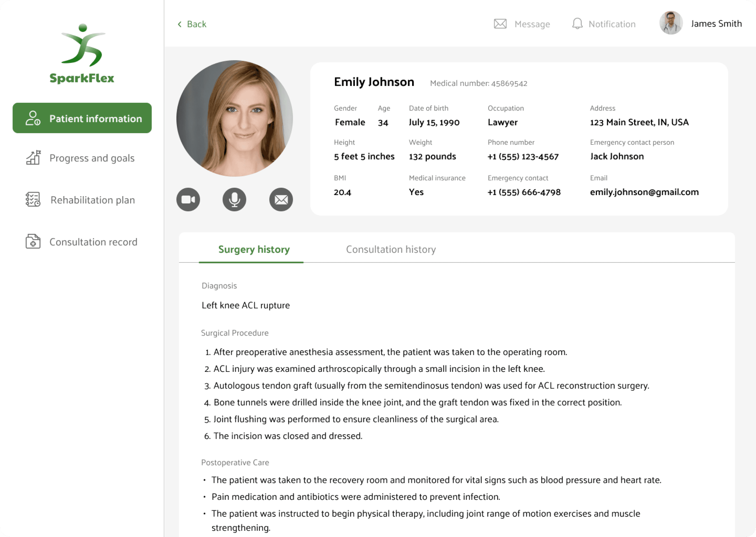Click the Rehabilitation plan checklist icon
Image resolution: width=756 pixels, height=537 pixels.
[x=33, y=199]
